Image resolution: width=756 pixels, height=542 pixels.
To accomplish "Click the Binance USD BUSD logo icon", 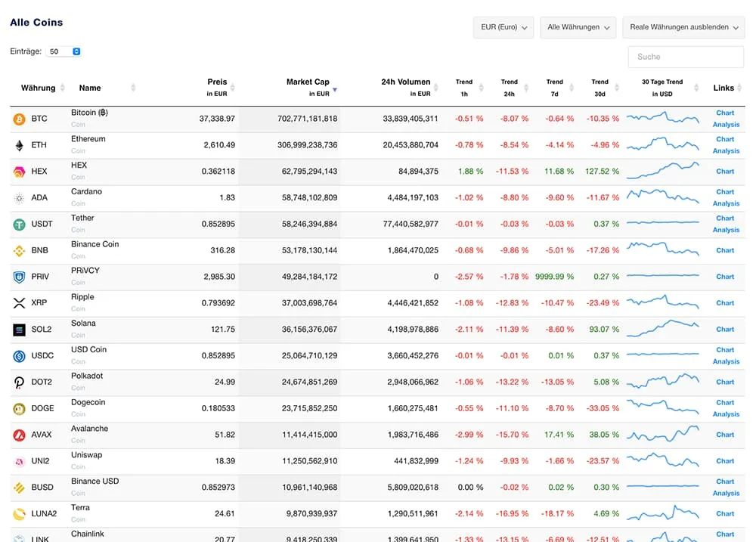I will coord(20,488).
